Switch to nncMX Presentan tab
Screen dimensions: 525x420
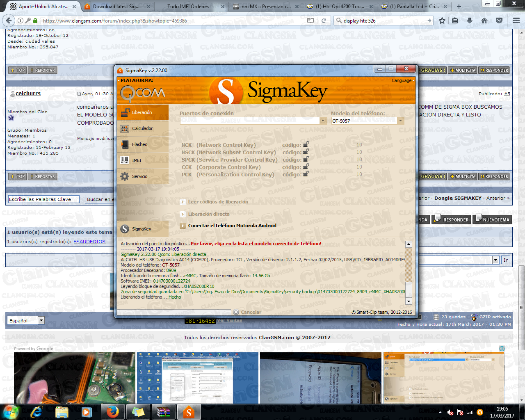265,7
